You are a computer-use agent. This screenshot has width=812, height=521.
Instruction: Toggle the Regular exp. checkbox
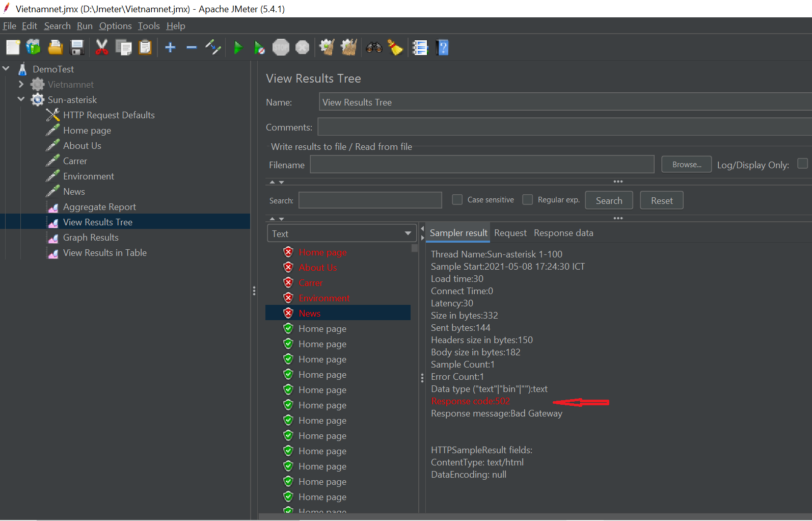(528, 199)
